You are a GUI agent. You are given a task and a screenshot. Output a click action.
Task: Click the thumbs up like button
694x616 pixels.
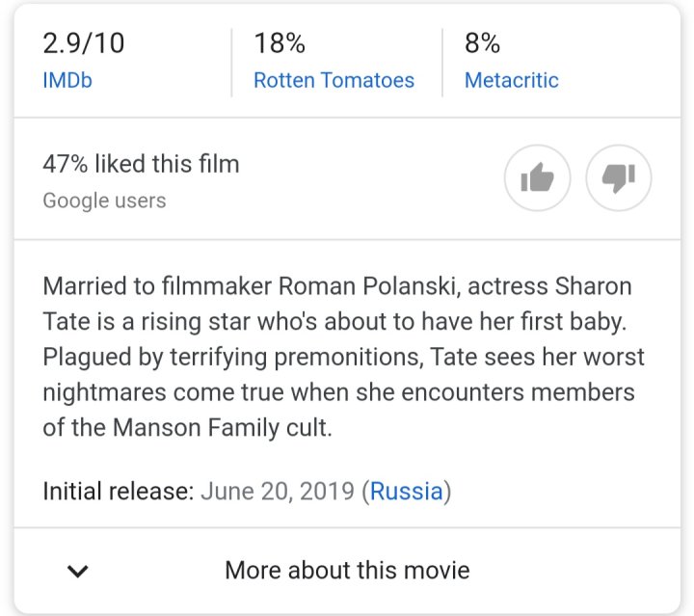(537, 178)
